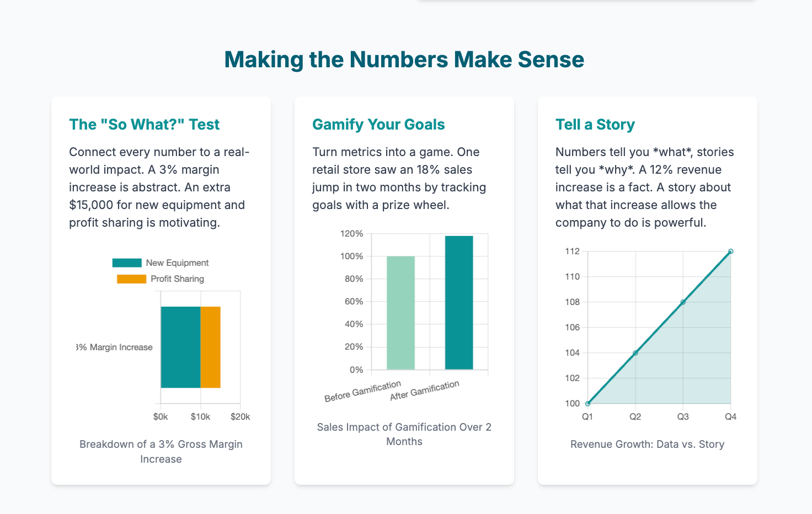
Task: Select the teal New Equipment bar segment
Action: pos(180,347)
